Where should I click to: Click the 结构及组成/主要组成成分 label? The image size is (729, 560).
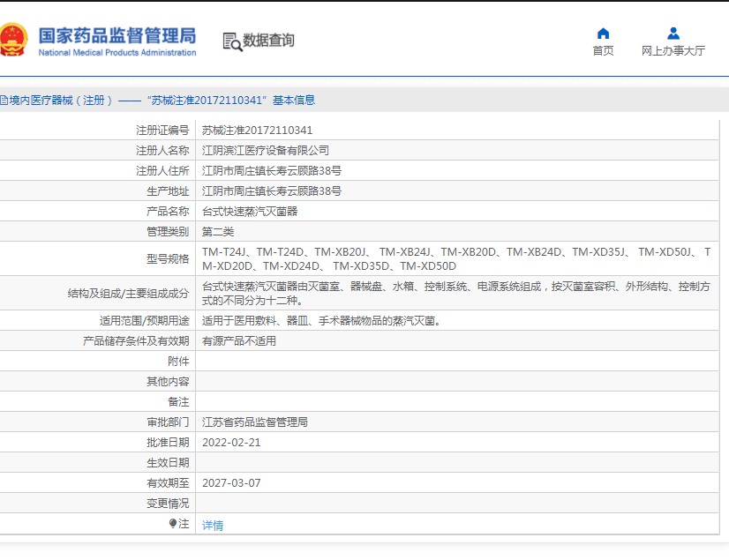128,294
